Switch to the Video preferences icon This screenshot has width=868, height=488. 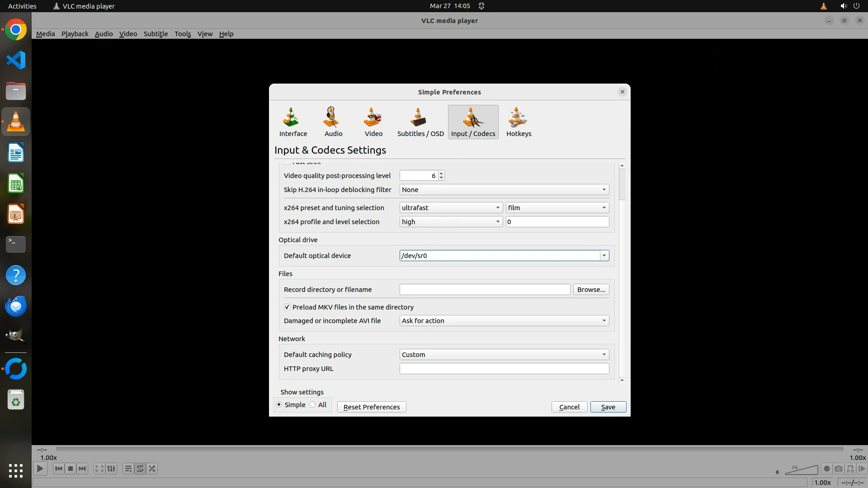(373, 122)
